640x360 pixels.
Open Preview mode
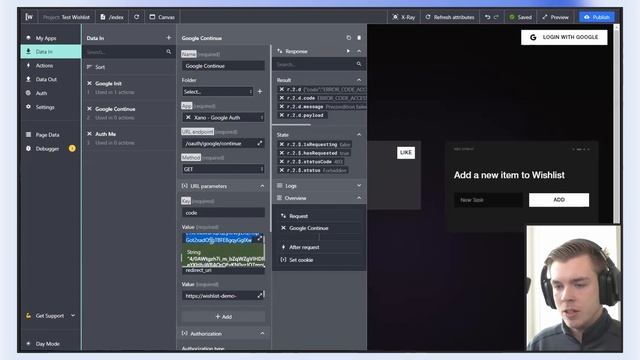pyautogui.click(x=555, y=17)
